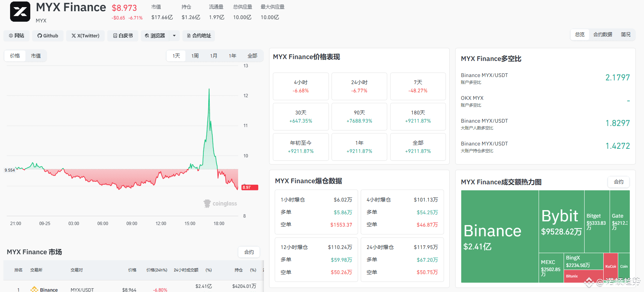Sort market table by 价格 column
The width and height of the screenshot is (644, 292).
pos(132,270)
